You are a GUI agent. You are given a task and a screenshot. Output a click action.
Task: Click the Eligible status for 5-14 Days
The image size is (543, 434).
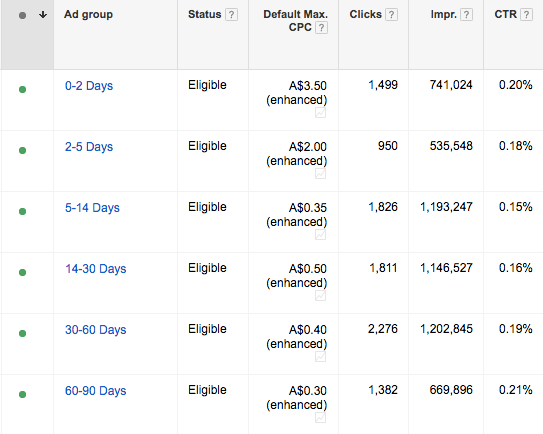(x=207, y=207)
